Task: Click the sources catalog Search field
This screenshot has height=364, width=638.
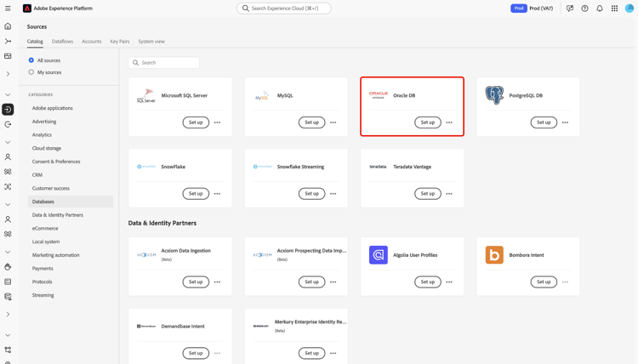Action: coord(164,63)
